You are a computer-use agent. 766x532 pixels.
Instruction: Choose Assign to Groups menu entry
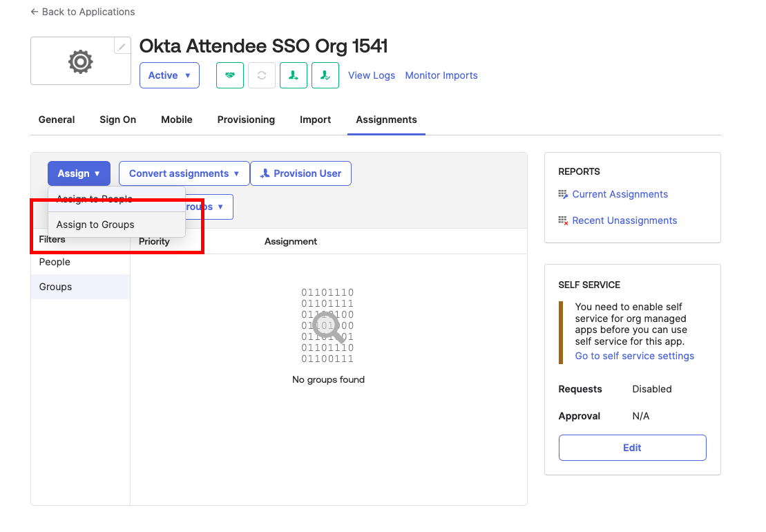[117, 225]
